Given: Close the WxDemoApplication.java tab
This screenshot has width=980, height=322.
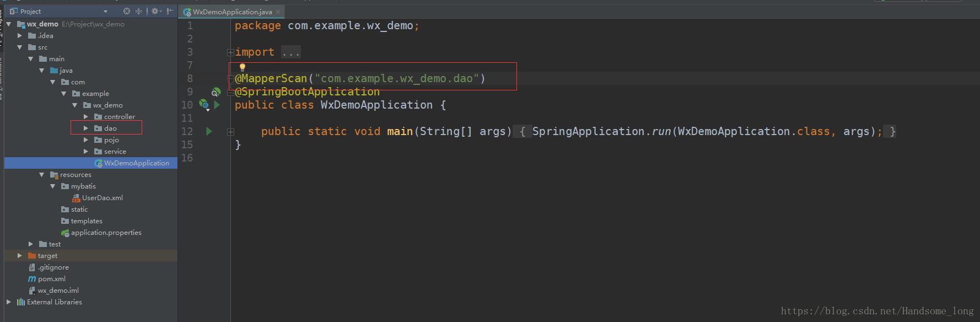Looking at the screenshot, I should (x=278, y=12).
